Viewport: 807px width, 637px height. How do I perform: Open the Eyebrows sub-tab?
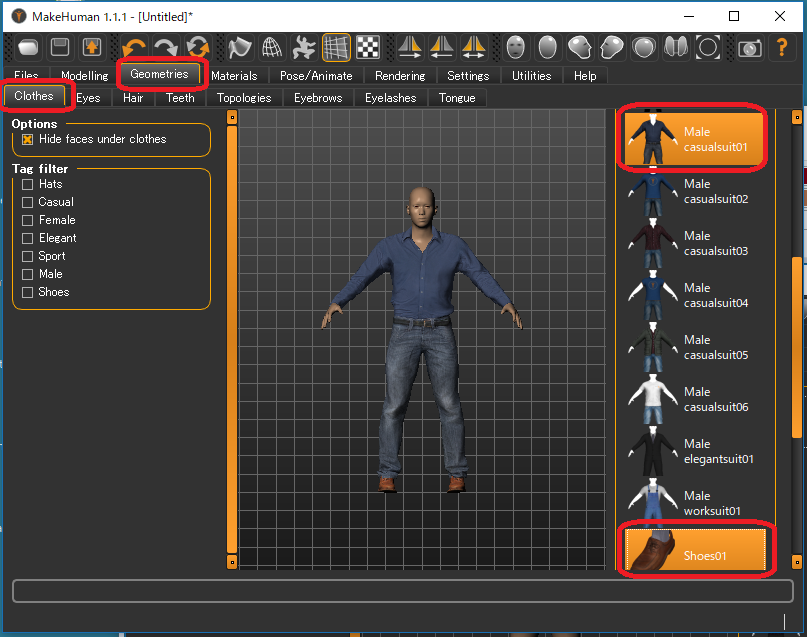[x=318, y=98]
